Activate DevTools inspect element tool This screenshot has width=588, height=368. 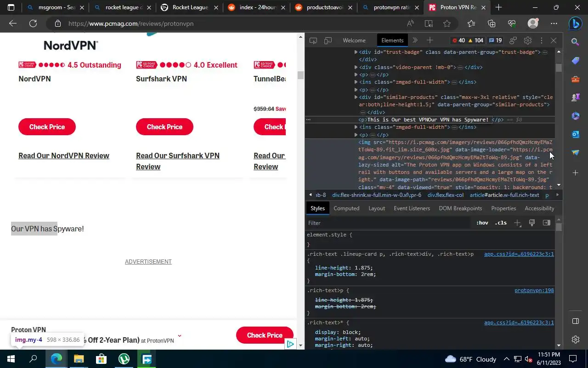tap(313, 40)
